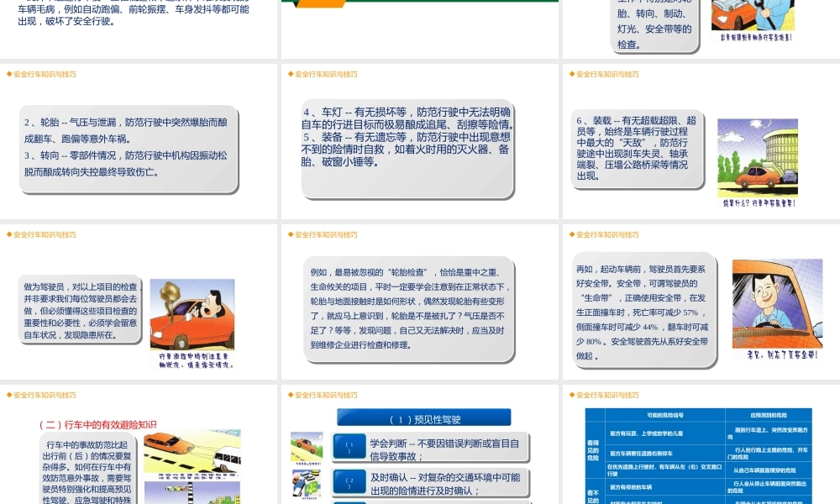Click the table cell 前方车辆要在道路右侧停车
Screen dimensions: 840x504
coord(664,453)
